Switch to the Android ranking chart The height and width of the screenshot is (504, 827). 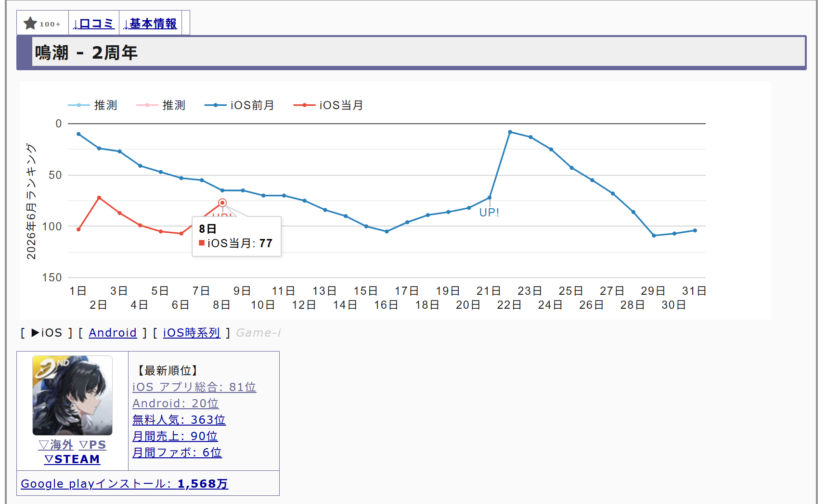pos(113,333)
